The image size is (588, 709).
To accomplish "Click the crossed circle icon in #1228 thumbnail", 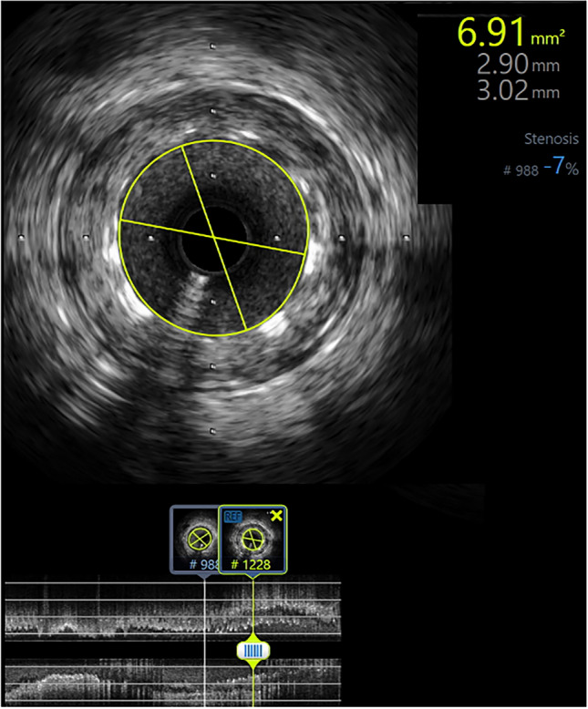I will [253, 539].
